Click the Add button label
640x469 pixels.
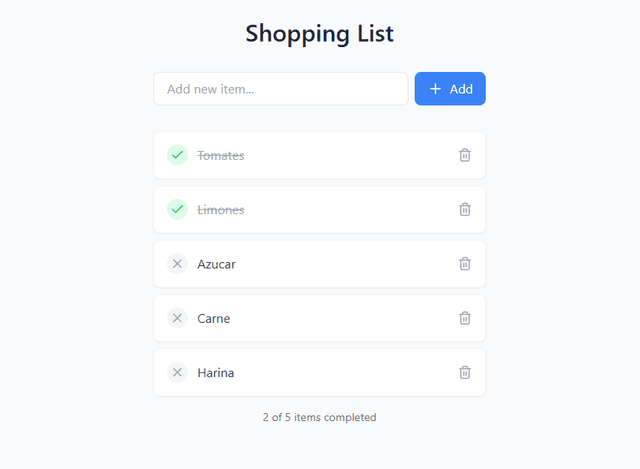click(x=461, y=89)
